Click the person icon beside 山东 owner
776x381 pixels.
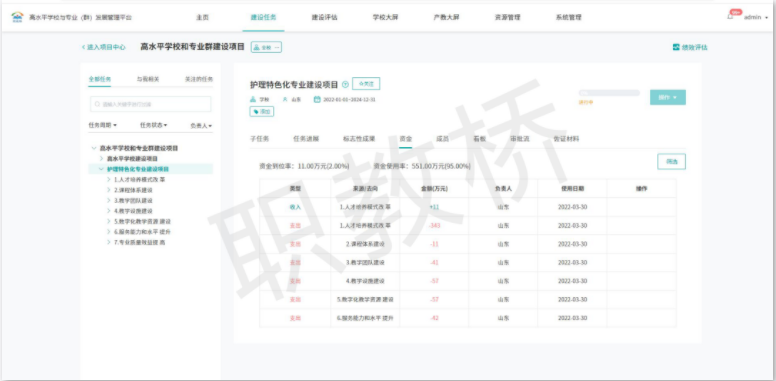click(285, 99)
